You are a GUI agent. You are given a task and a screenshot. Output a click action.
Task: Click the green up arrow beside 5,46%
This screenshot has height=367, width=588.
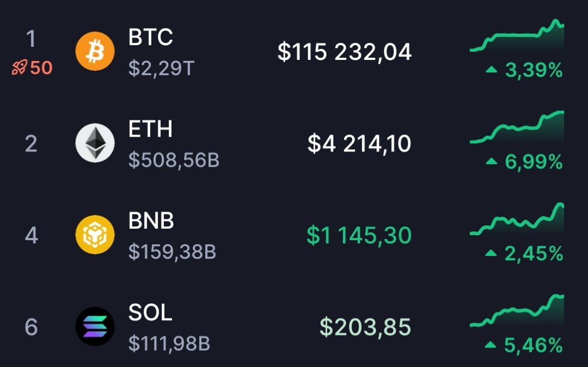pos(492,345)
